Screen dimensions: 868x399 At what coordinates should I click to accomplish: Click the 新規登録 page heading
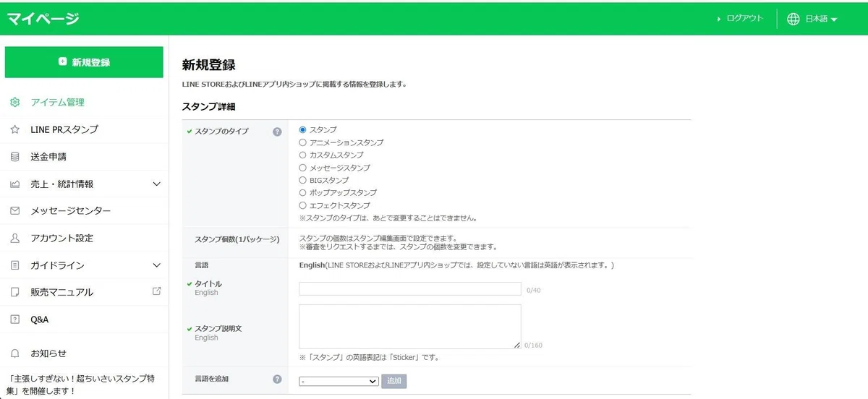pyautogui.click(x=208, y=65)
